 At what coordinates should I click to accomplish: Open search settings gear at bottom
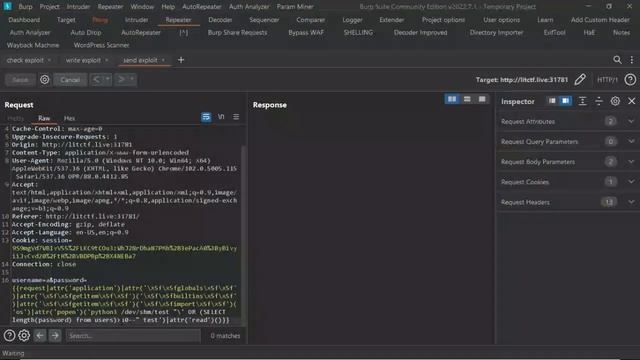click(x=24, y=336)
